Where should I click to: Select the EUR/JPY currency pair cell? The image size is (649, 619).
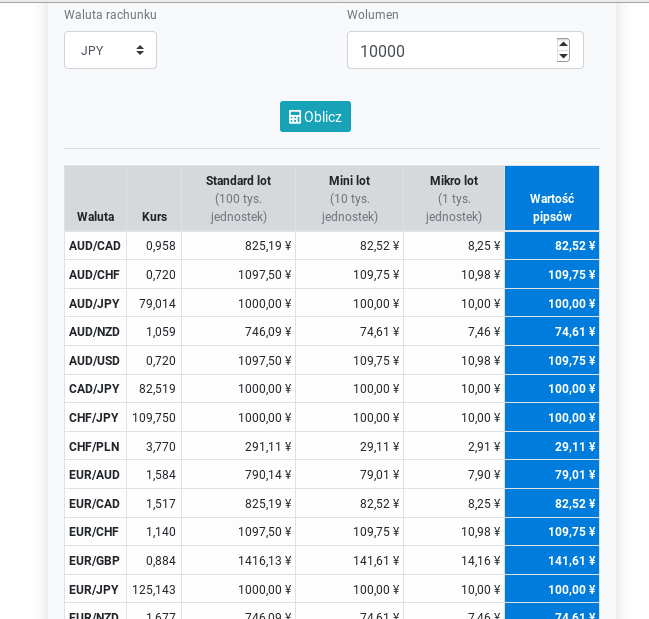[x=95, y=590]
